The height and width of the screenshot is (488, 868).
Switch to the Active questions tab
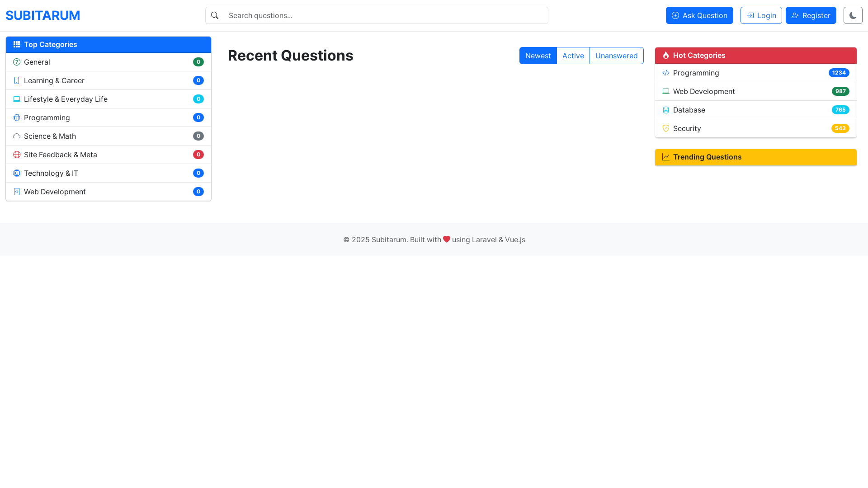pyautogui.click(x=573, y=56)
